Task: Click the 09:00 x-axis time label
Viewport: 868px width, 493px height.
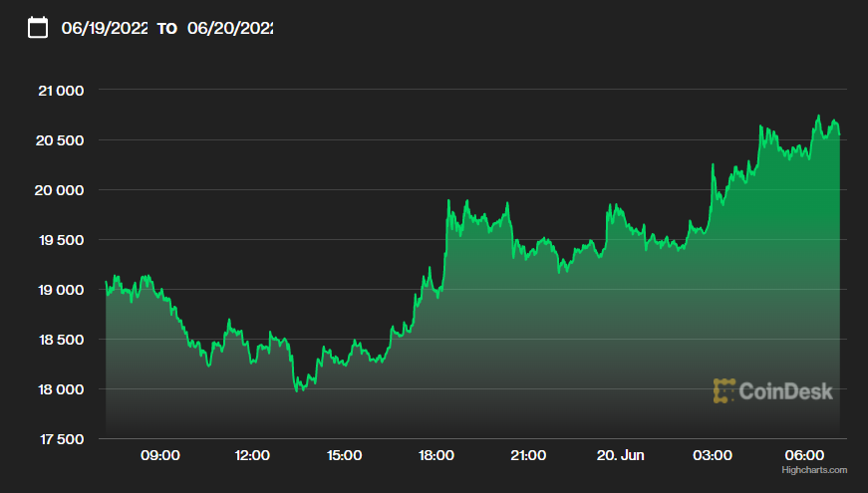Action: (x=160, y=455)
